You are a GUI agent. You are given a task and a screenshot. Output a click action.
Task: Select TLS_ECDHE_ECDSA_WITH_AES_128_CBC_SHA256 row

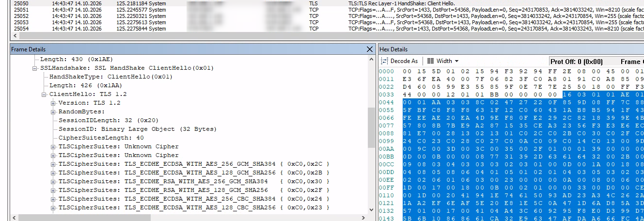(x=194, y=208)
